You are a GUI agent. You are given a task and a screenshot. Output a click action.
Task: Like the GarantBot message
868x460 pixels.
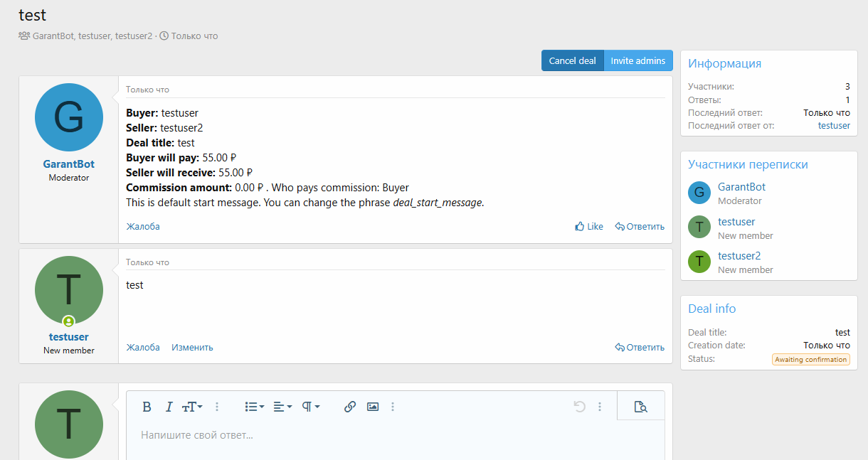tap(589, 227)
